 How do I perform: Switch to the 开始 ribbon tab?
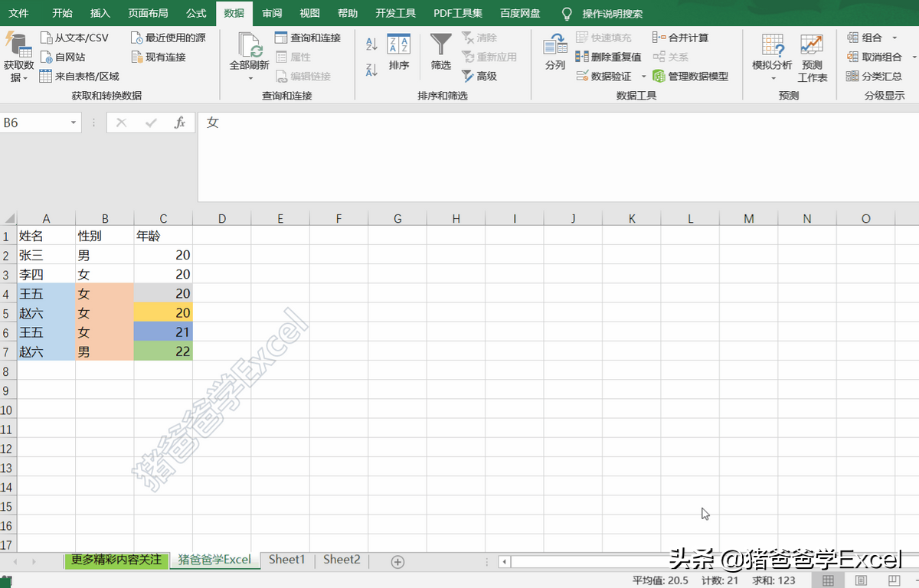63,14
